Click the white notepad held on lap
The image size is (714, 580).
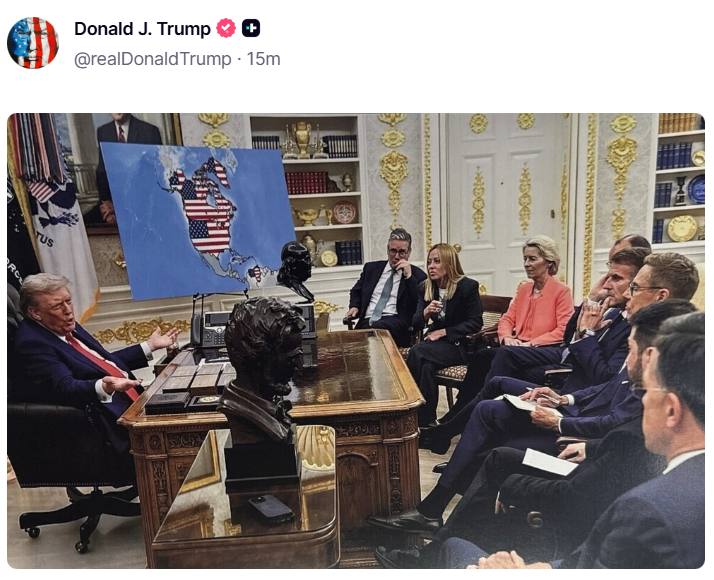pyautogui.click(x=549, y=462)
